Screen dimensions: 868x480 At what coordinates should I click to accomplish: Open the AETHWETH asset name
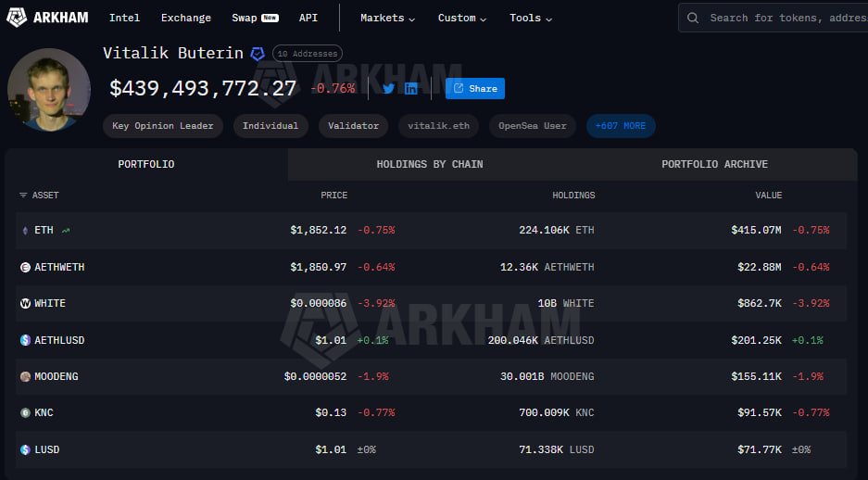point(59,268)
